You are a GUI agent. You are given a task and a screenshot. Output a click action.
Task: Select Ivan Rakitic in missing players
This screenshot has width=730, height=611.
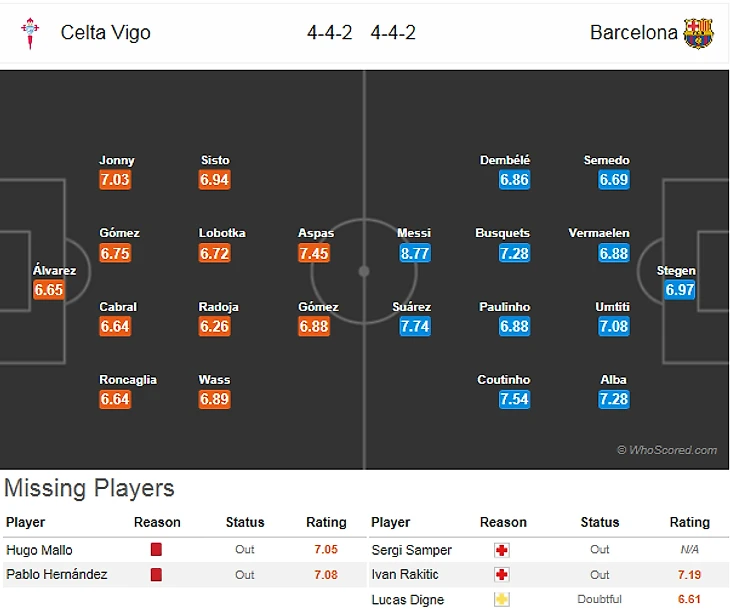[403, 575]
